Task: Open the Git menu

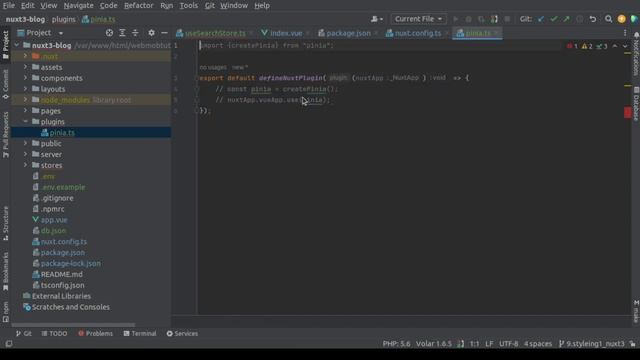Action: coord(209,5)
